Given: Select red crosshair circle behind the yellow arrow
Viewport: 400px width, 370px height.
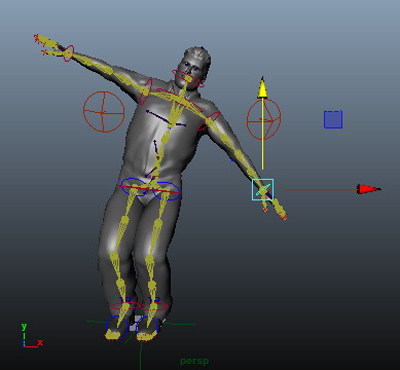Looking at the screenshot, I should coord(264,119).
